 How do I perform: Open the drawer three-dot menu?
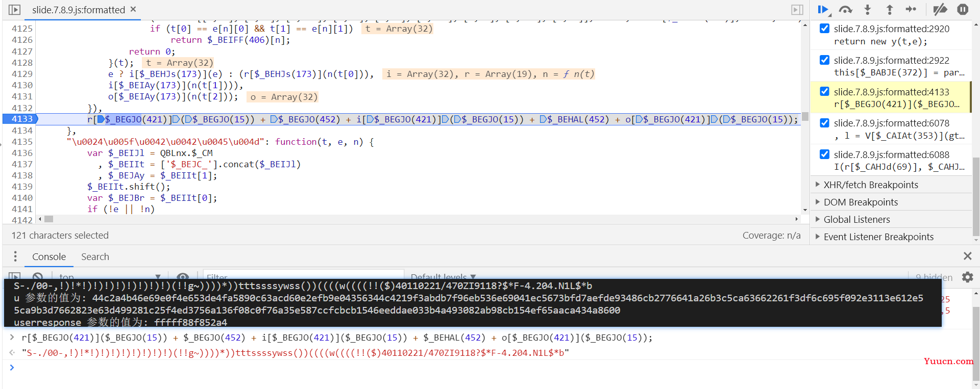tap(15, 256)
